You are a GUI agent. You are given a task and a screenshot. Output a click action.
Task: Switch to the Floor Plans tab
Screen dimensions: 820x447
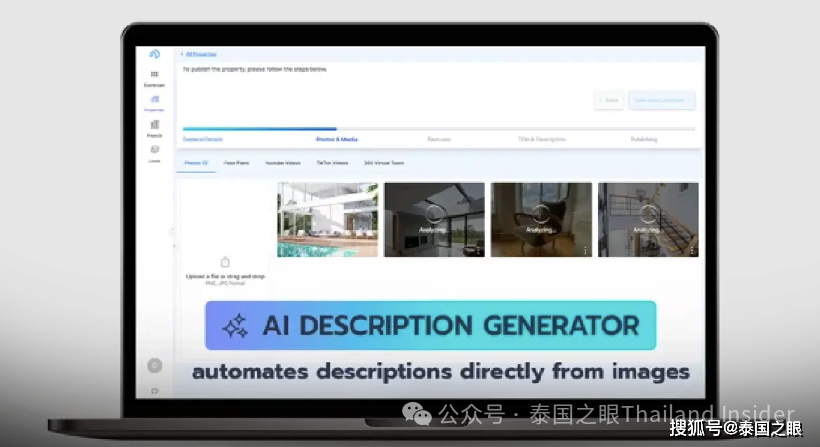coord(237,161)
